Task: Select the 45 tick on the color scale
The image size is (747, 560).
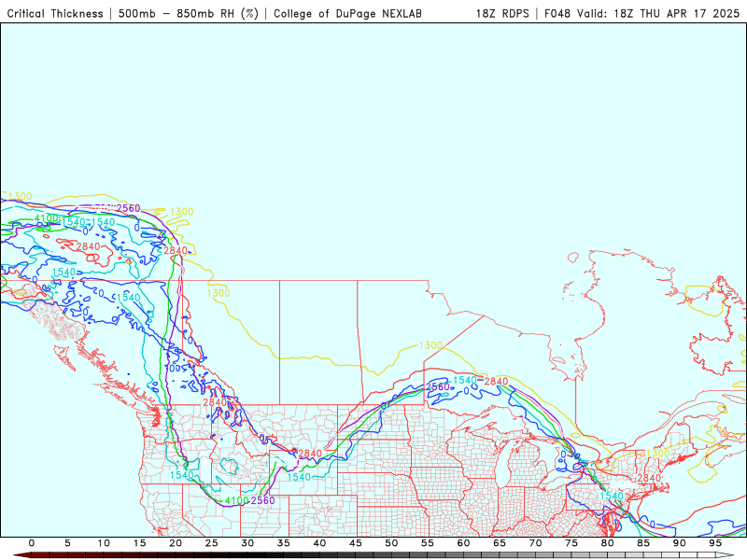Action: pos(356,543)
